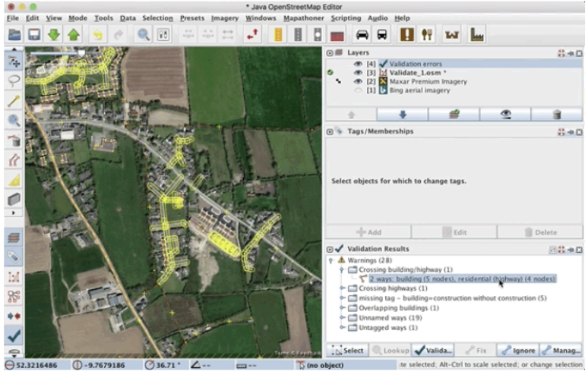Click the Manage ignored errors button

point(561,351)
